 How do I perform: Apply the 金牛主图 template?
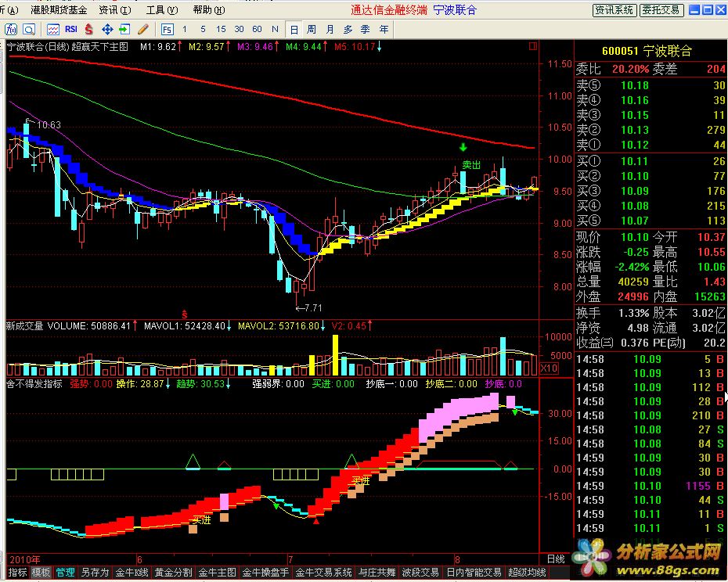(218, 573)
